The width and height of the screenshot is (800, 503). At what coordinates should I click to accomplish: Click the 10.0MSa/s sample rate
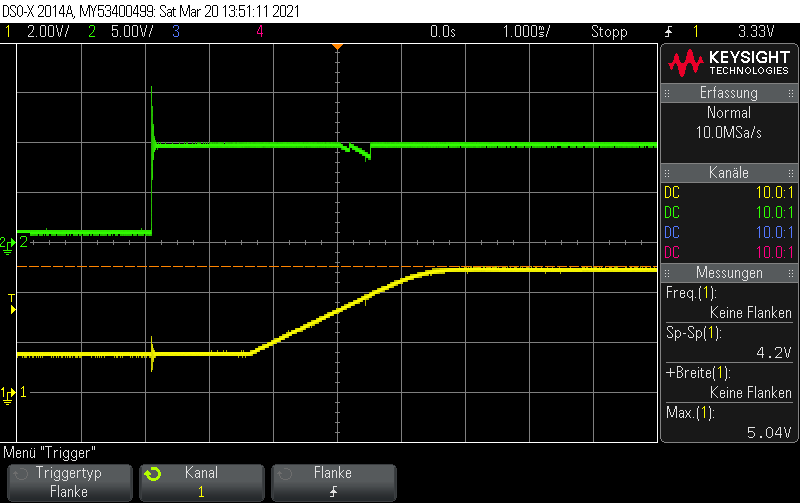(729, 133)
